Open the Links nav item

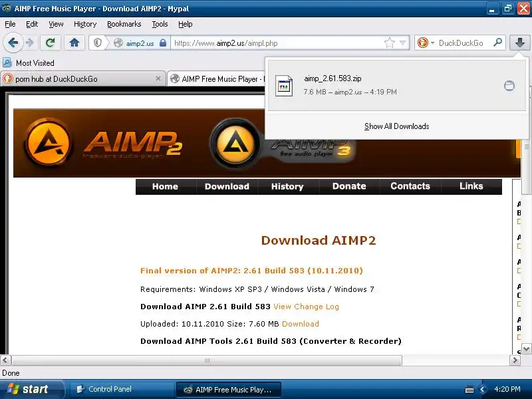coord(471,186)
